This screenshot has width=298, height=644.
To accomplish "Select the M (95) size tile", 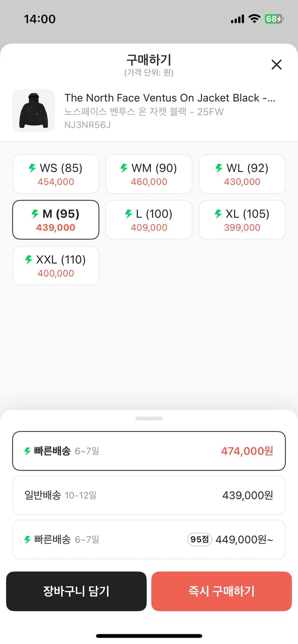I will coord(56,220).
